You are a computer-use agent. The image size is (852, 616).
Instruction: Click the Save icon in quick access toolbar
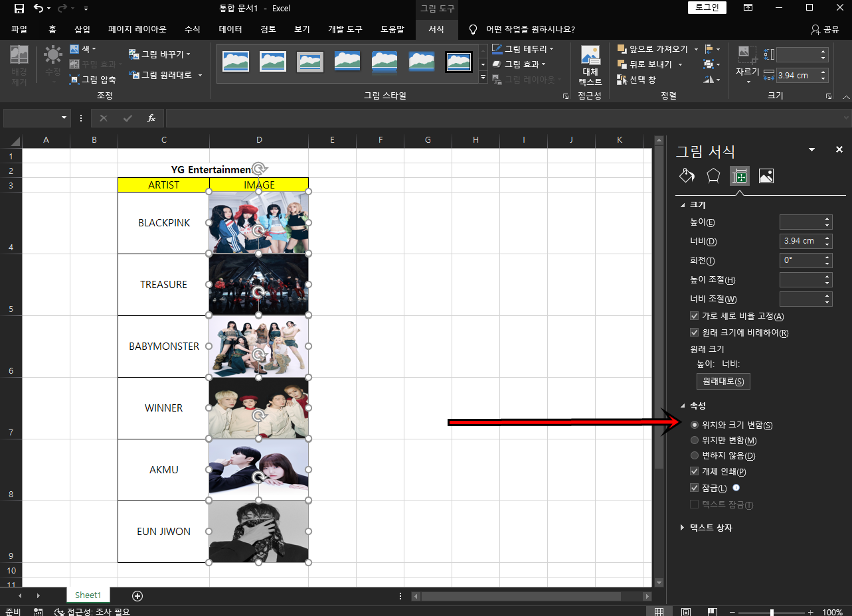pyautogui.click(x=19, y=9)
